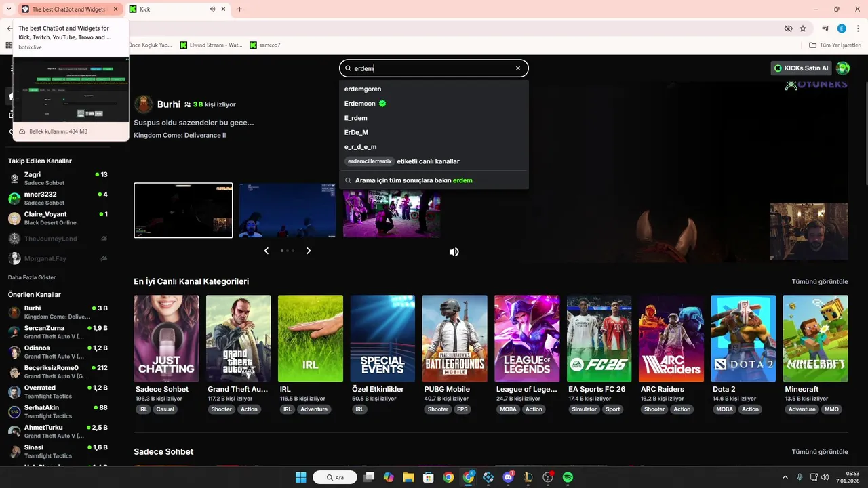Click KICKs Satın Al button
868x488 pixels.
click(802, 68)
